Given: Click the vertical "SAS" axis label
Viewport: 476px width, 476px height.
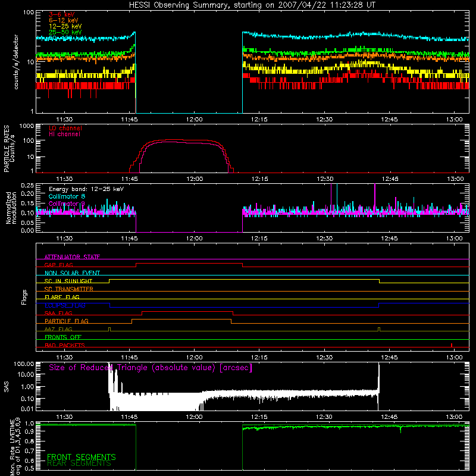Looking at the screenshot, I should coord(7,387).
